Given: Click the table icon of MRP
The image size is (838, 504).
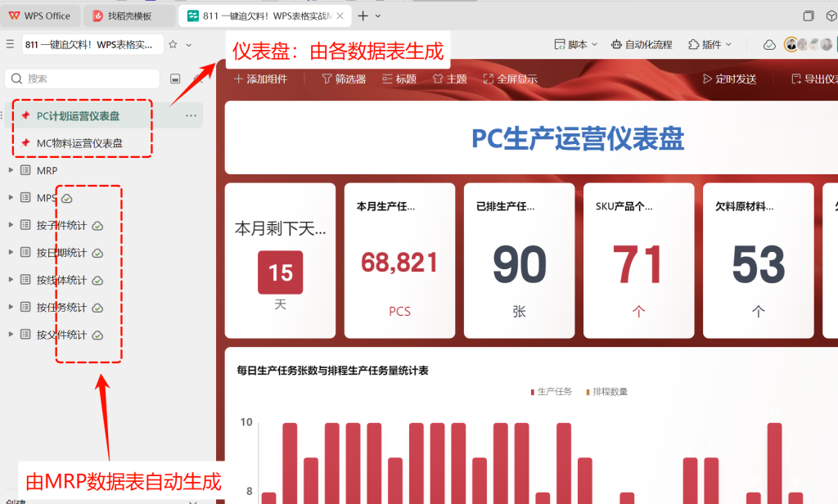Looking at the screenshot, I should pos(25,170).
